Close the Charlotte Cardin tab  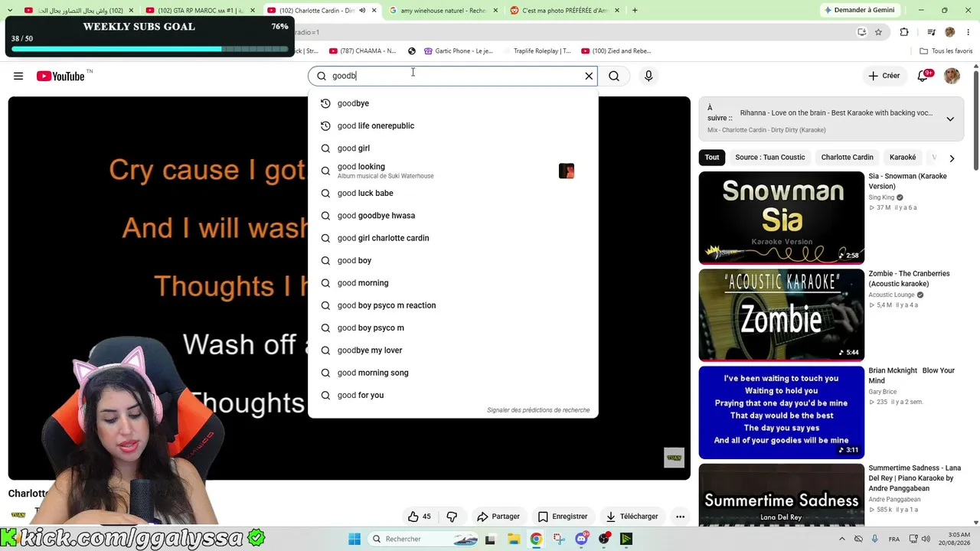pyautogui.click(x=374, y=11)
